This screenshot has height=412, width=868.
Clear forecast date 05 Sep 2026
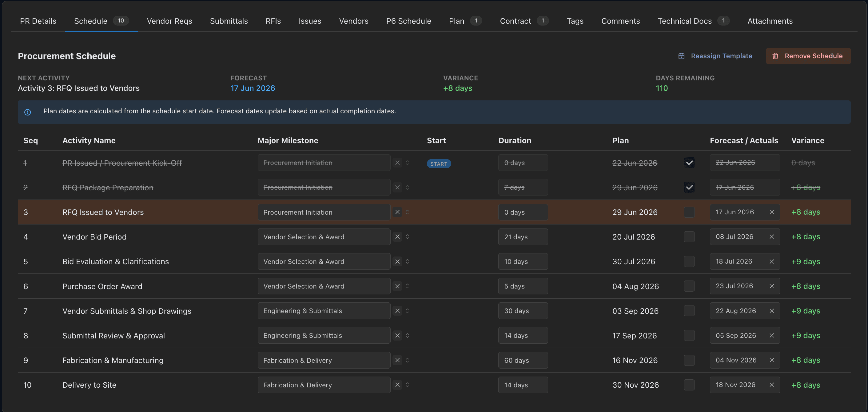coord(772,335)
